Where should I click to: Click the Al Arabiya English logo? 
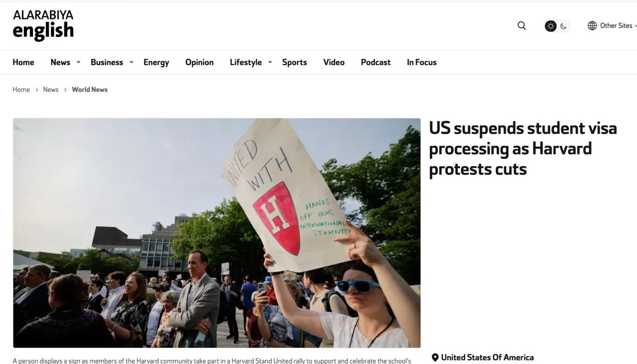coord(43,25)
